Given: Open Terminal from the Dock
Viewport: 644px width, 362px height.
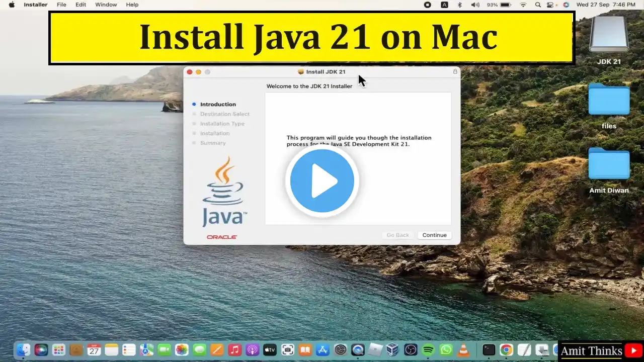Looking at the screenshot, I should [x=489, y=350].
